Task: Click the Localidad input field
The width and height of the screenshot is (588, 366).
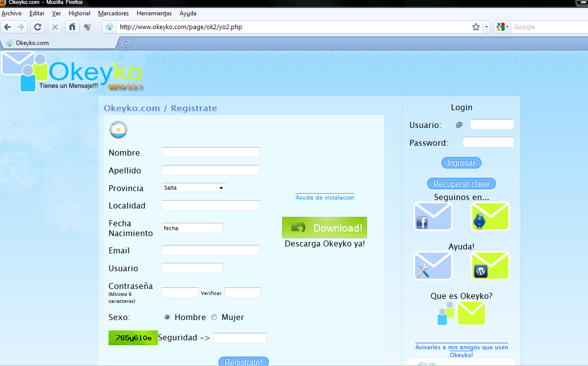Action: coord(211,205)
